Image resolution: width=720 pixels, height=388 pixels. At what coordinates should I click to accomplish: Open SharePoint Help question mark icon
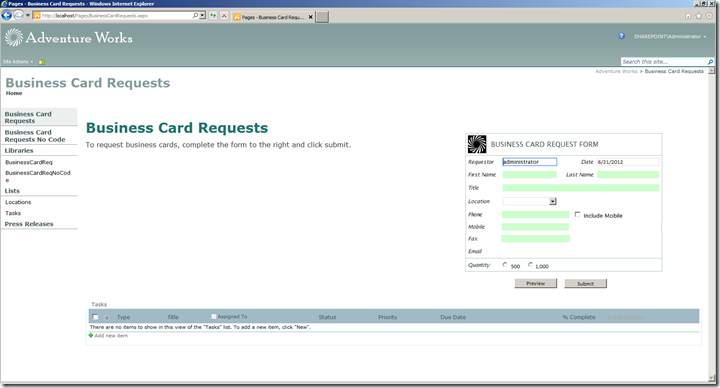[x=621, y=36]
